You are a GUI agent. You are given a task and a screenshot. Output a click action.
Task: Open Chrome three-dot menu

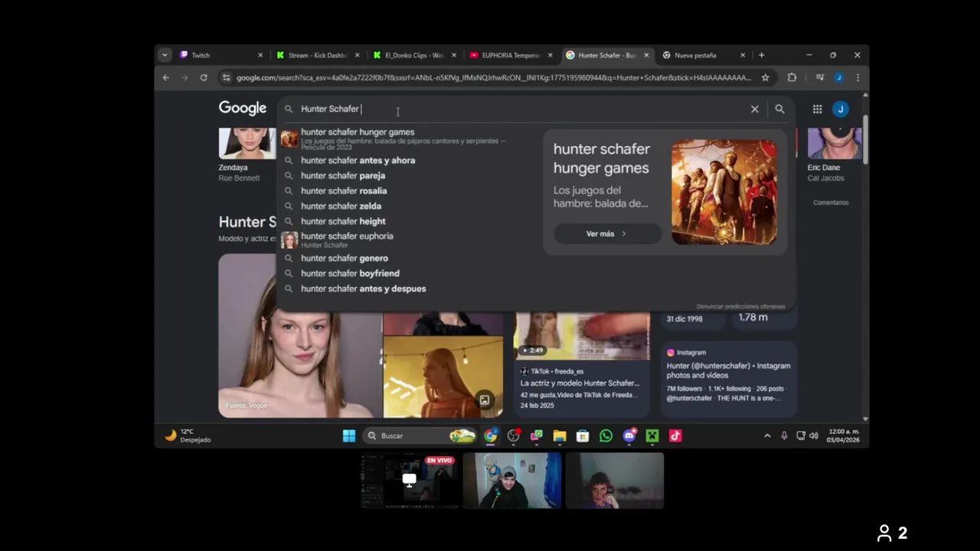857,77
